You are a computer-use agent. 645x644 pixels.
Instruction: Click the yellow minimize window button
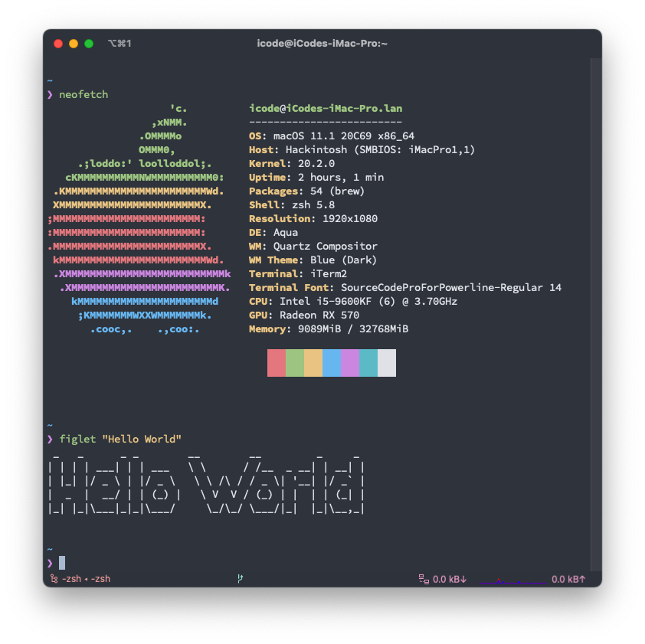pos(74,44)
